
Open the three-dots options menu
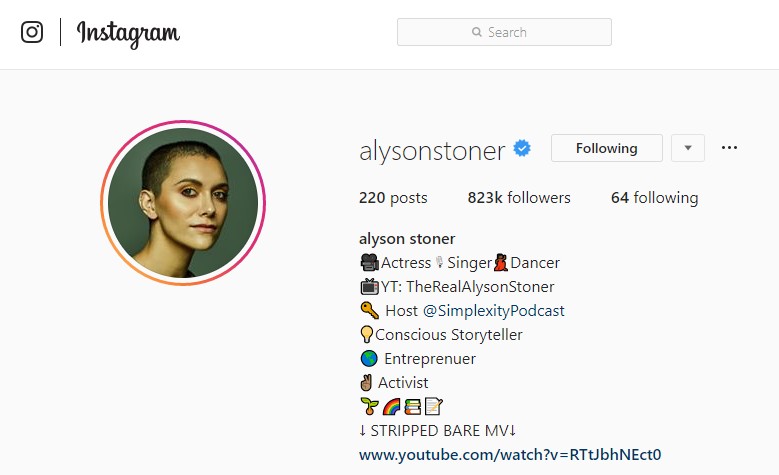(x=729, y=148)
